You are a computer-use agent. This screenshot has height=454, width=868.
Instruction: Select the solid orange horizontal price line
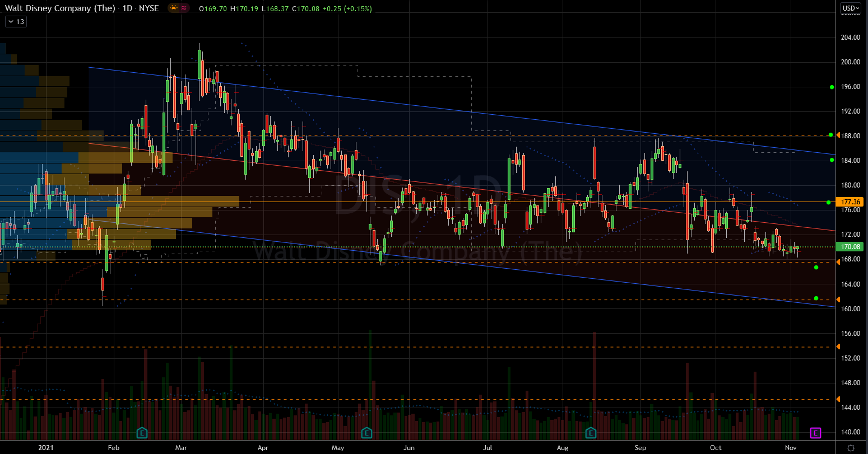pyautogui.click(x=417, y=202)
